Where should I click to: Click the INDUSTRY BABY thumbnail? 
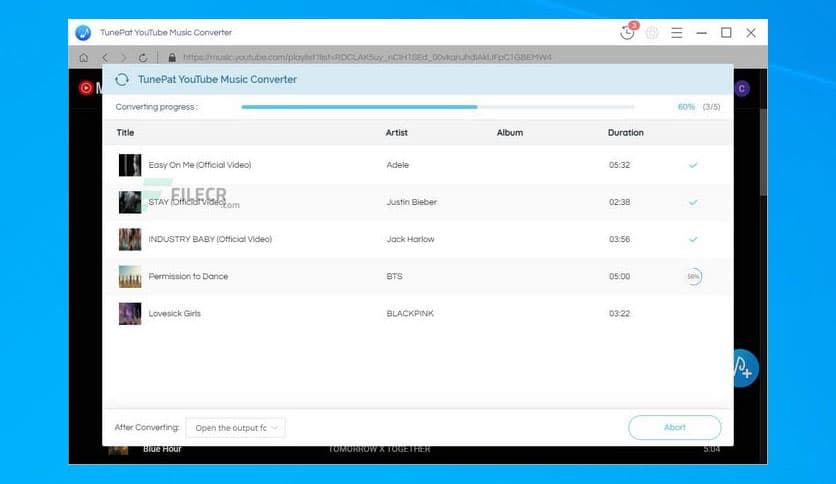pos(130,239)
